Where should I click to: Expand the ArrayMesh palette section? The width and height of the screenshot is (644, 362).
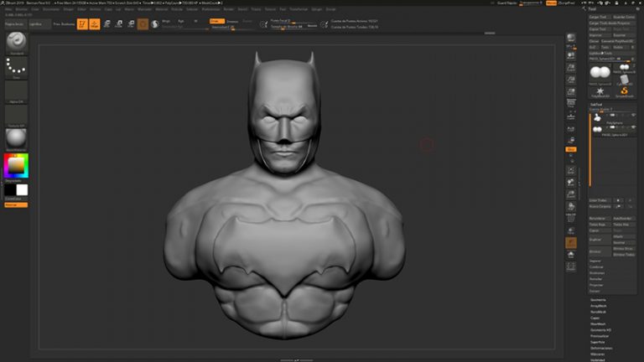tap(599, 306)
